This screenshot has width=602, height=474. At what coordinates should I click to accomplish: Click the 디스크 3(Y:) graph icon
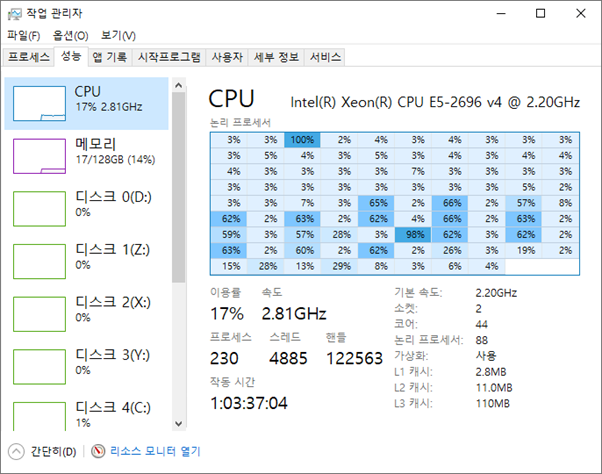tap(37, 364)
